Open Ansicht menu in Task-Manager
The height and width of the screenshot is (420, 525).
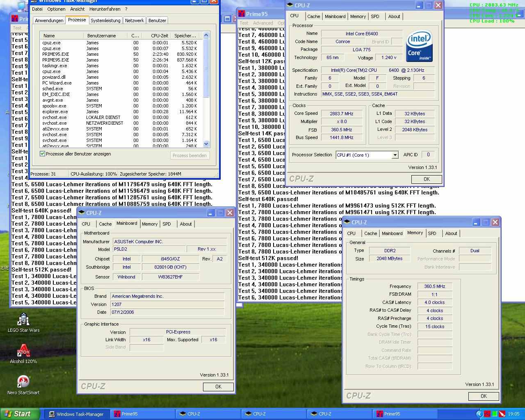click(x=77, y=9)
